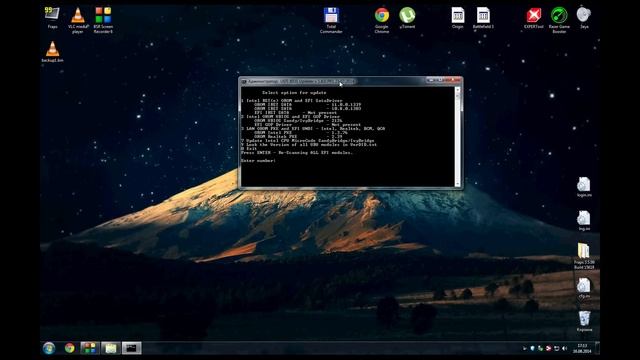The width and height of the screenshot is (640, 360).
Task: Click the '0 Exit' option line
Action: [x=249, y=149]
